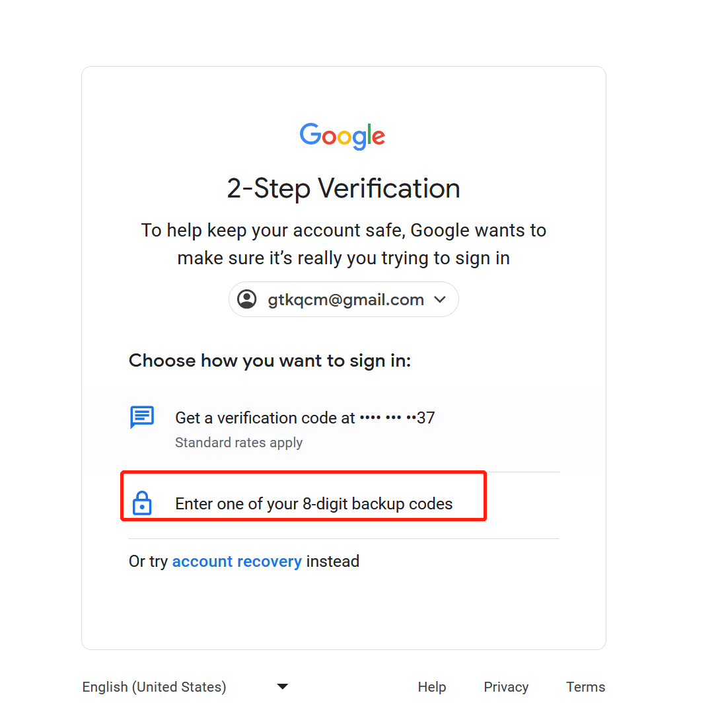Click the SMS message bubble icon
The width and height of the screenshot is (722, 728).
tap(142, 418)
